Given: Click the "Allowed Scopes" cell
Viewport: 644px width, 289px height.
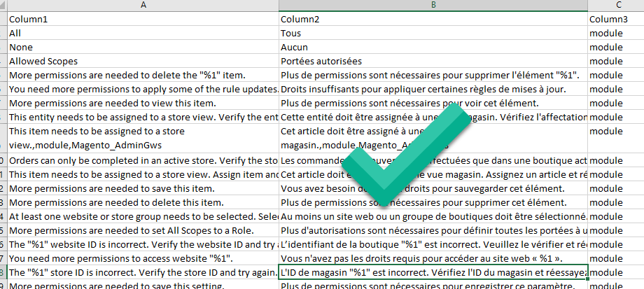Looking at the screenshot, I should 143,62.
